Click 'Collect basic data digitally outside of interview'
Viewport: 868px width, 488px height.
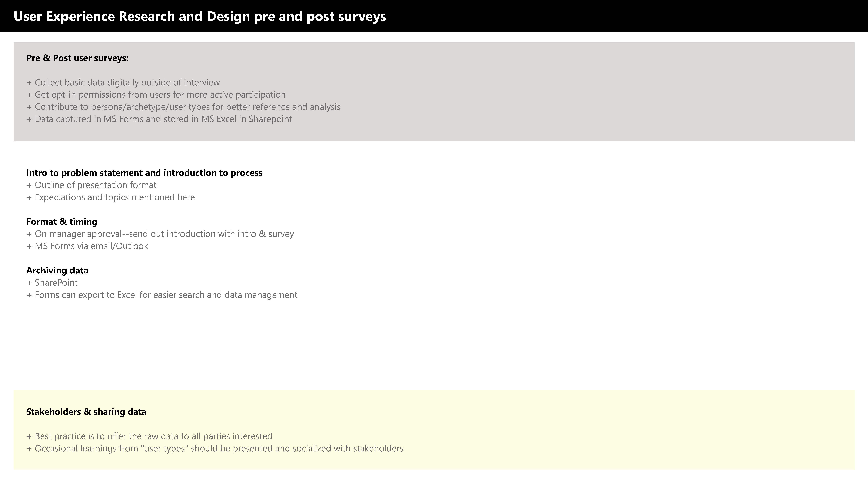click(x=123, y=82)
